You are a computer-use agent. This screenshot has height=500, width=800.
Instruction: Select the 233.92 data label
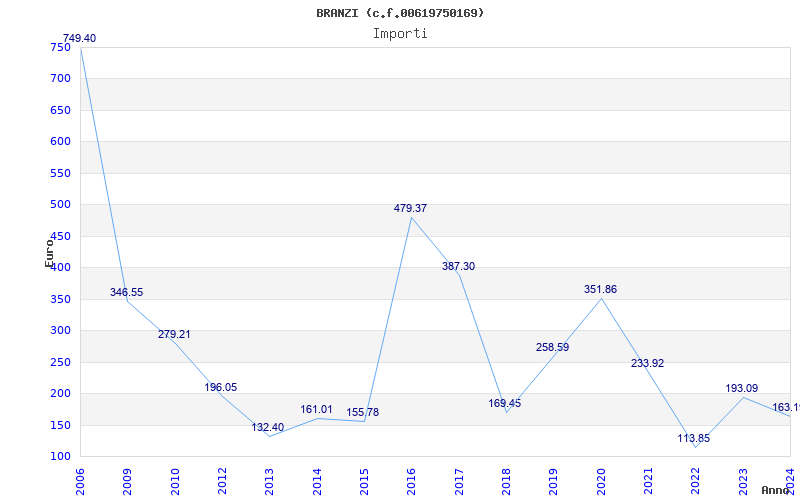tap(647, 363)
